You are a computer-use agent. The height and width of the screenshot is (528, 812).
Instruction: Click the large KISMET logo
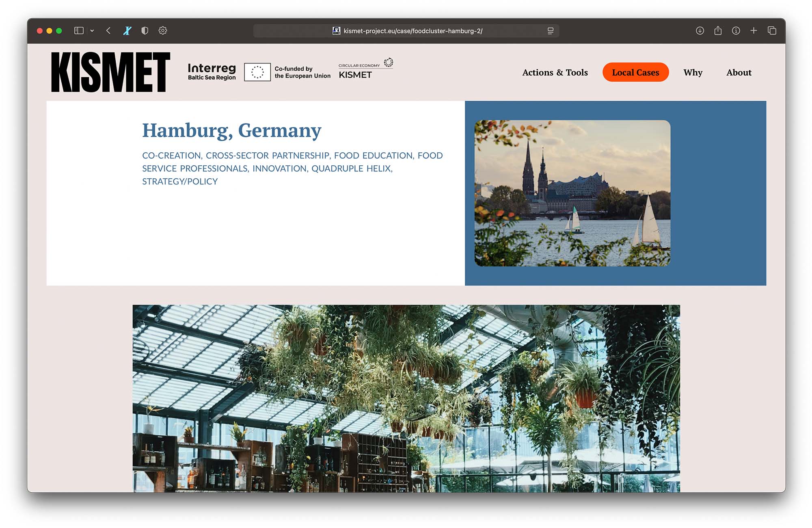point(110,72)
